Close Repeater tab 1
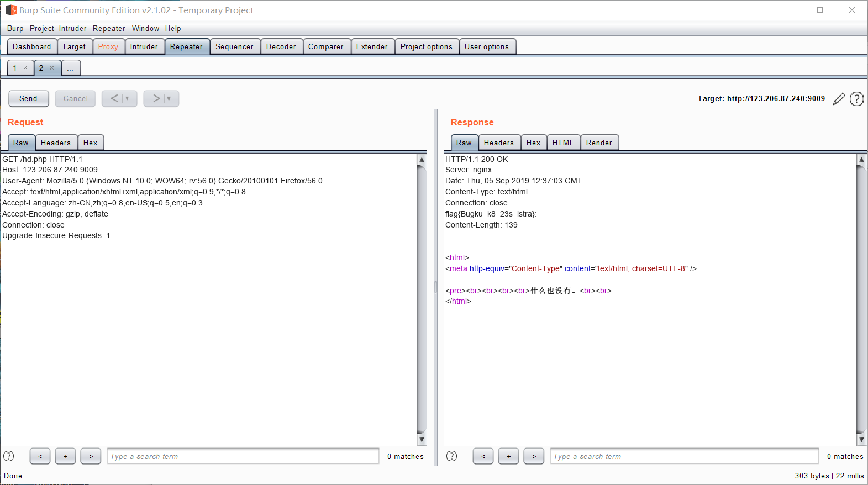The height and width of the screenshot is (485, 868). point(25,68)
